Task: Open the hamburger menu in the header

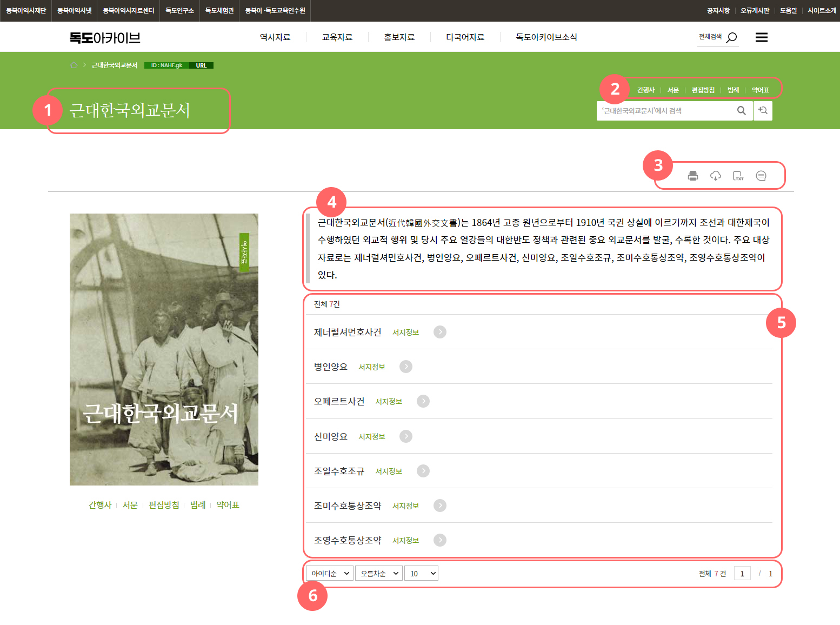Action: (x=761, y=37)
